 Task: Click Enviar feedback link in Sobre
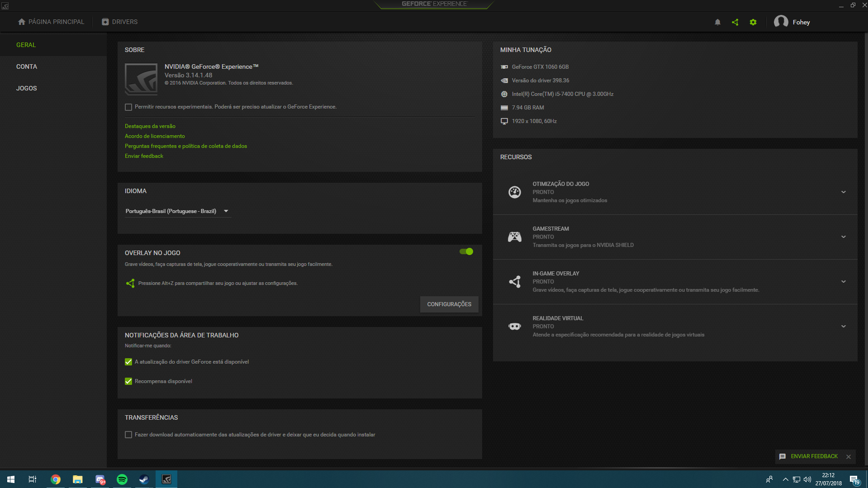pos(144,156)
